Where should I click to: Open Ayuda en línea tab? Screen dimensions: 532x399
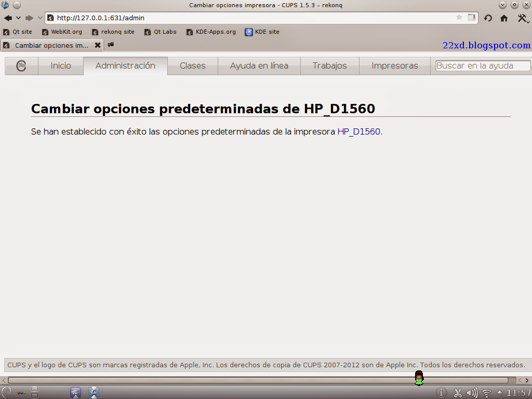(259, 65)
